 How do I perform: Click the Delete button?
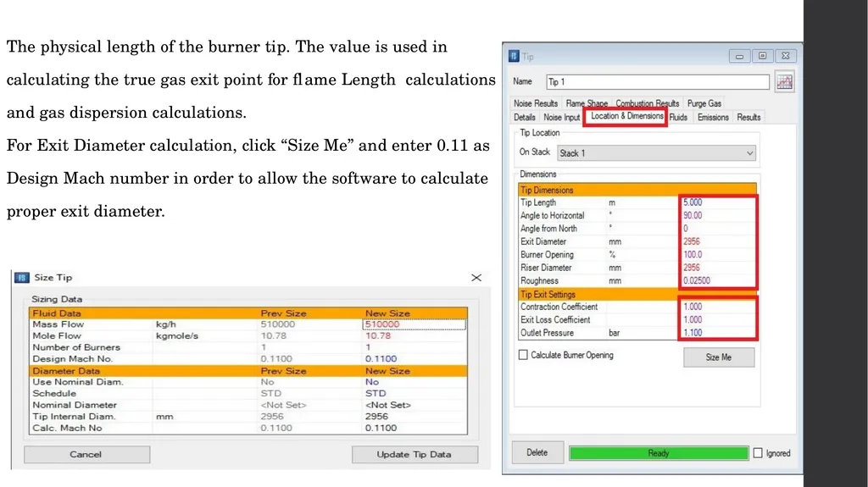(537, 452)
